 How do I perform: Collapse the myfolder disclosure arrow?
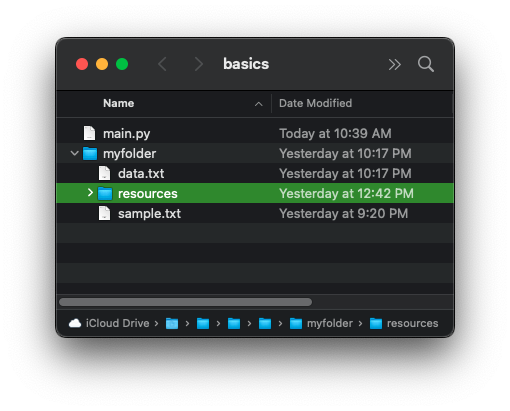point(75,153)
